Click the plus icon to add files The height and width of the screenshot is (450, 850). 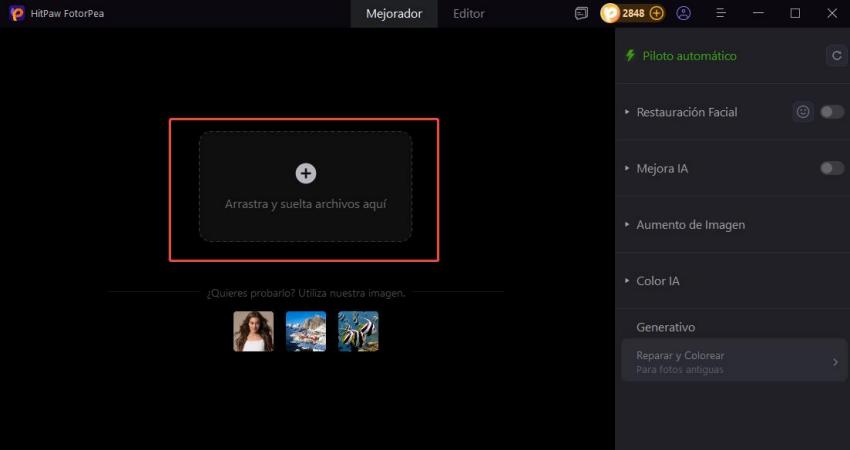click(306, 173)
